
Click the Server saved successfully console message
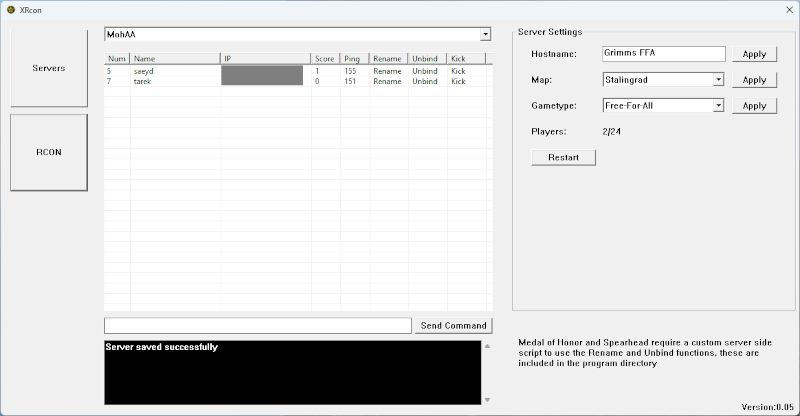click(161, 347)
